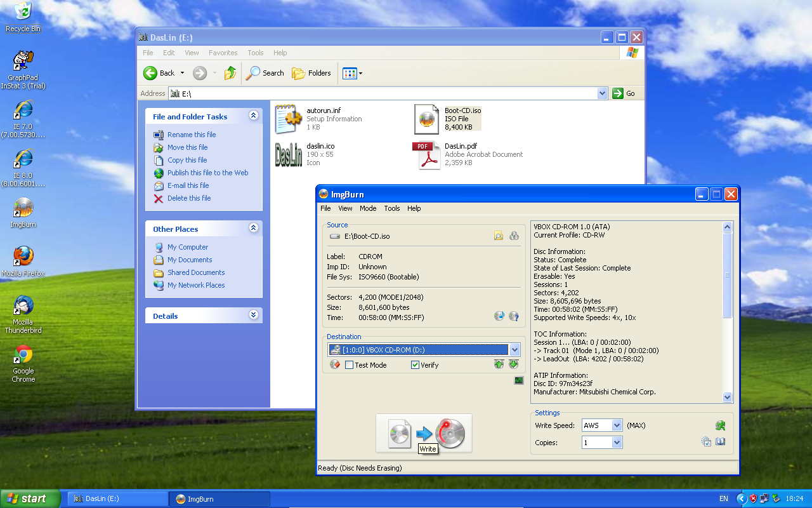Click the Up folder icon in explorer
This screenshot has height=508, width=812.
(x=230, y=73)
